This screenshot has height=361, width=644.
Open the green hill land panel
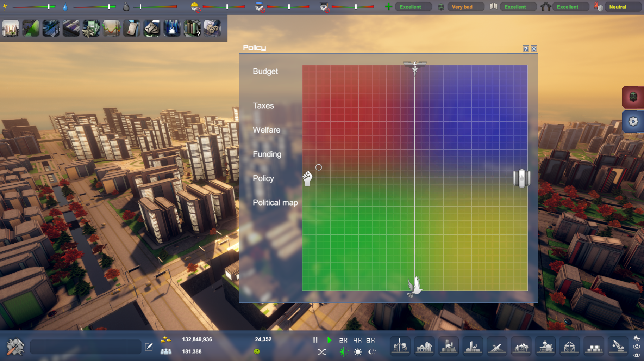pyautogui.click(x=31, y=28)
